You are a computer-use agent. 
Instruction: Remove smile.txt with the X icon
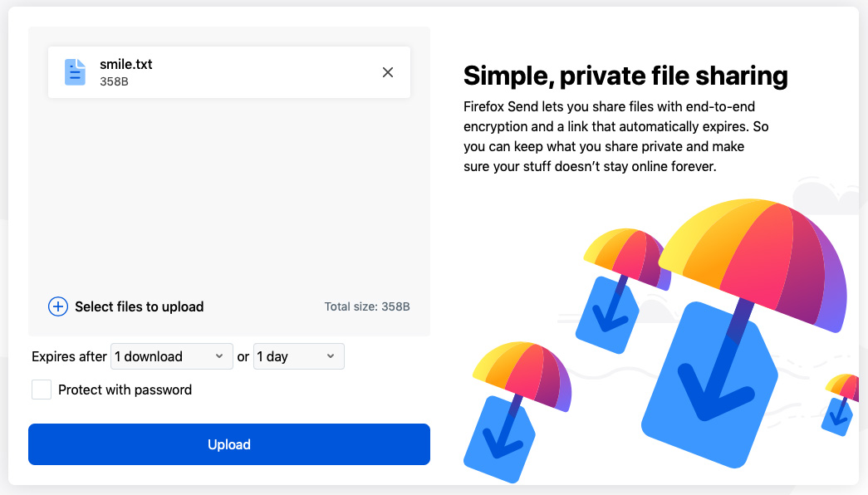pos(388,72)
